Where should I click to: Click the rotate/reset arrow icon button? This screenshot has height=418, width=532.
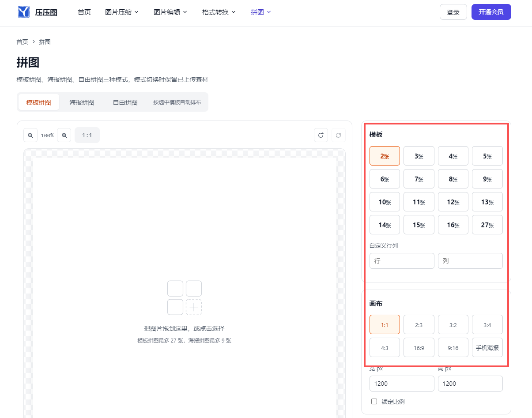321,135
